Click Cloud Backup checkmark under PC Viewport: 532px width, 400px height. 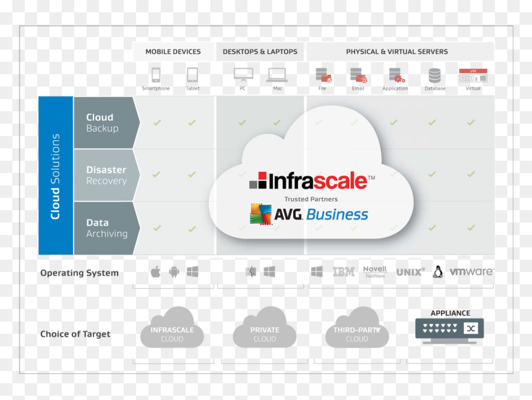(242, 122)
